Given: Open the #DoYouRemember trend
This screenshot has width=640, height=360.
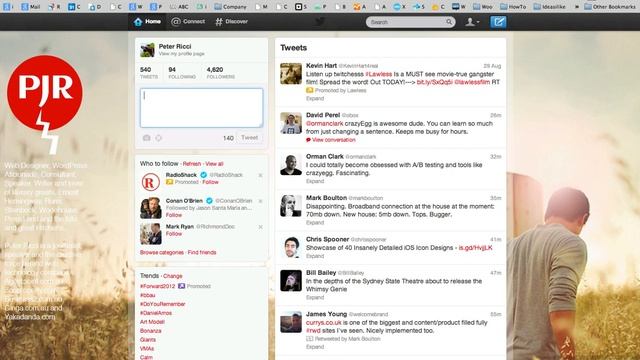Looking at the screenshot, I should 162,304.
